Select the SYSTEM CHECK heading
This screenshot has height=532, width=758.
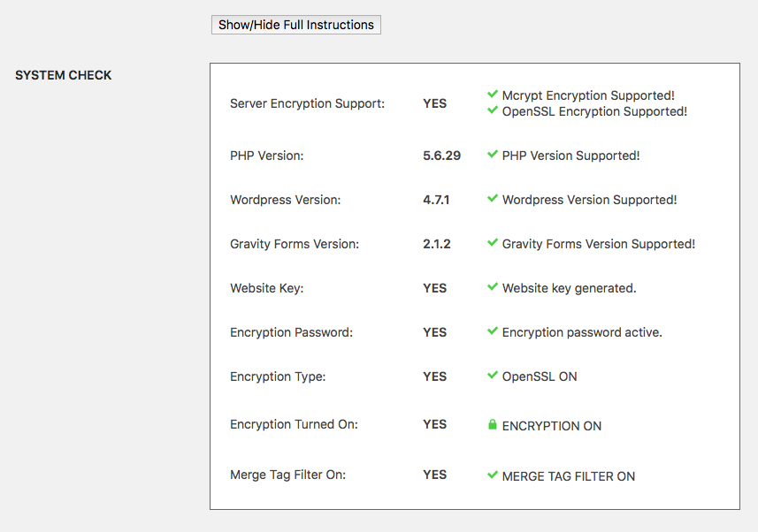pyautogui.click(x=63, y=75)
